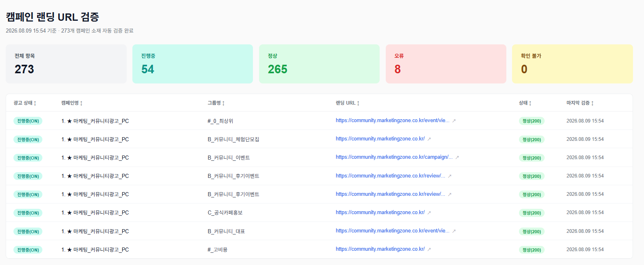Open landing URL of B_커뮤니티_대표 row

coord(393,231)
